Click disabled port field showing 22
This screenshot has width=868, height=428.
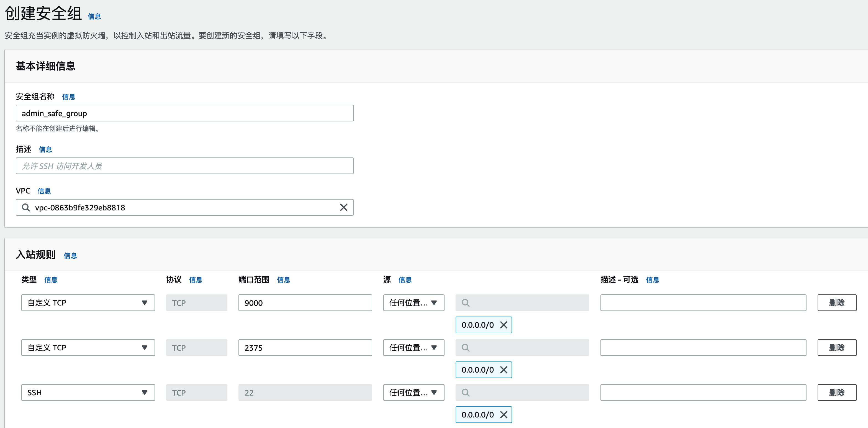tap(305, 392)
